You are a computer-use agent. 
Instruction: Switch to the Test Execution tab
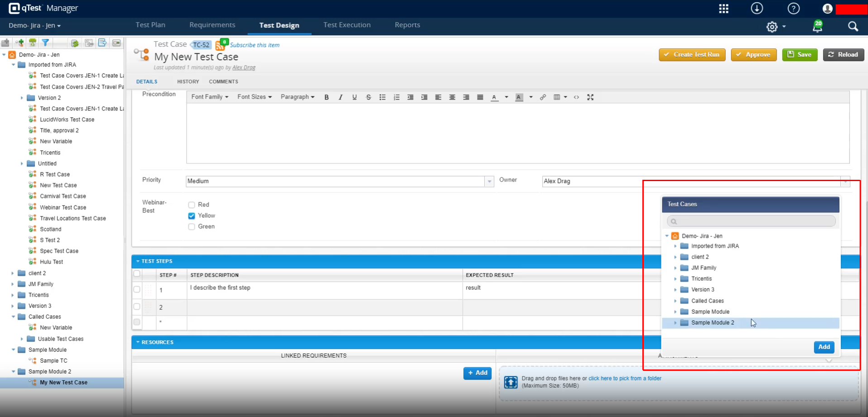pyautogui.click(x=347, y=25)
